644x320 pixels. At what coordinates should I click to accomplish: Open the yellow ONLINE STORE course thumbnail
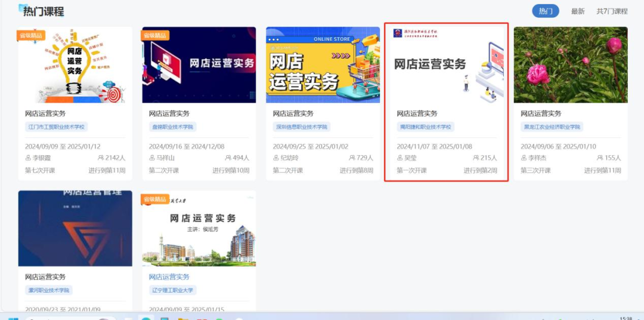coord(323,65)
